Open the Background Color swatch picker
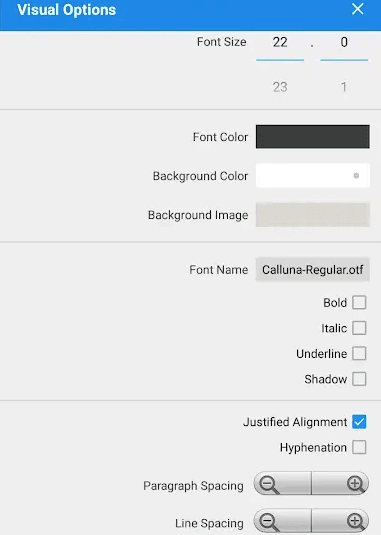Viewport: 381px width, 535px height. click(312, 176)
